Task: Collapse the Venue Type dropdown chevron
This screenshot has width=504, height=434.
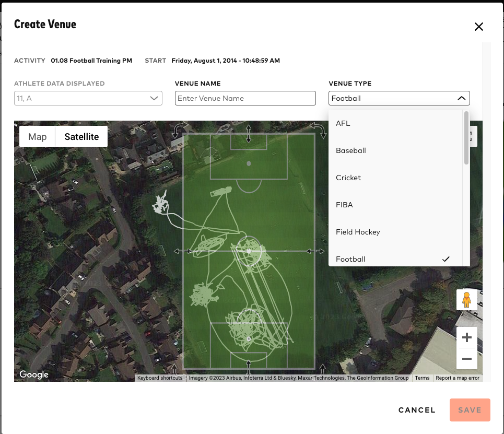Action: pos(462,98)
